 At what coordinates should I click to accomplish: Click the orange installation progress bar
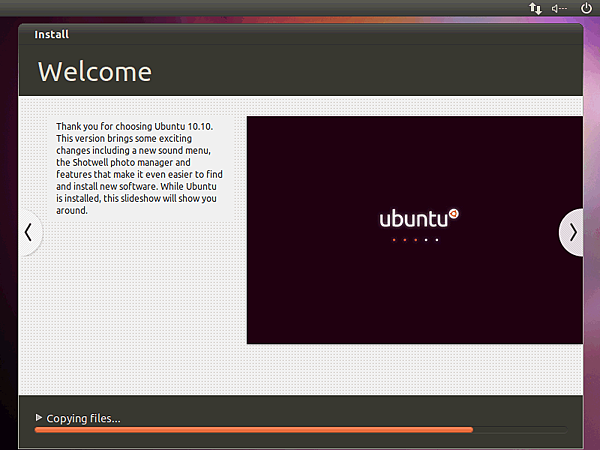(301, 430)
